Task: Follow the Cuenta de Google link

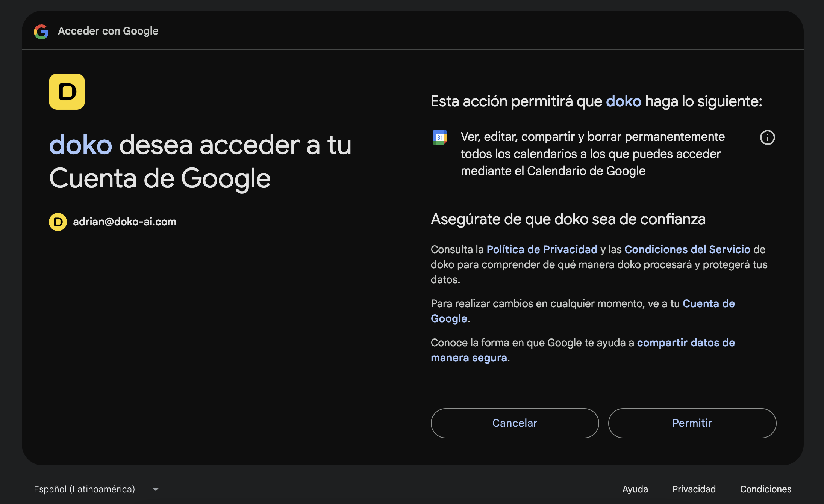Action: (708, 303)
